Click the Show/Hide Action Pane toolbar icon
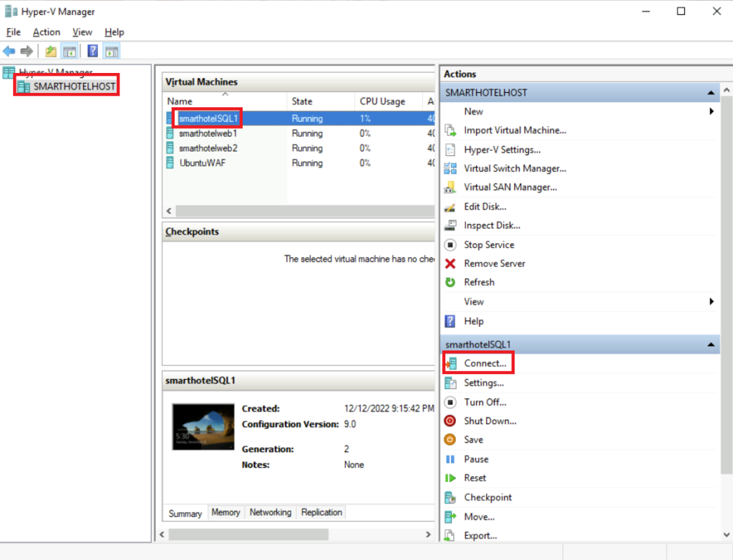Image resolution: width=733 pixels, height=560 pixels. (112, 51)
